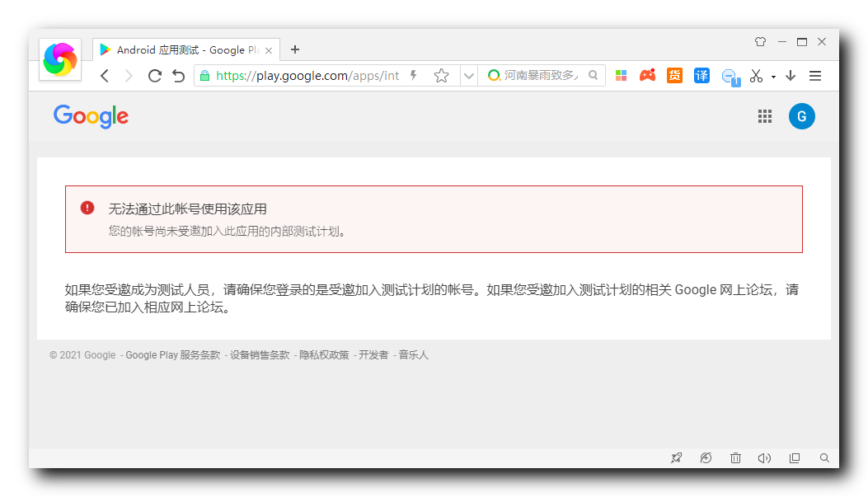
Task: Click the © 2021 Google text
Action: pyautogui.click(x=82, y=354)
